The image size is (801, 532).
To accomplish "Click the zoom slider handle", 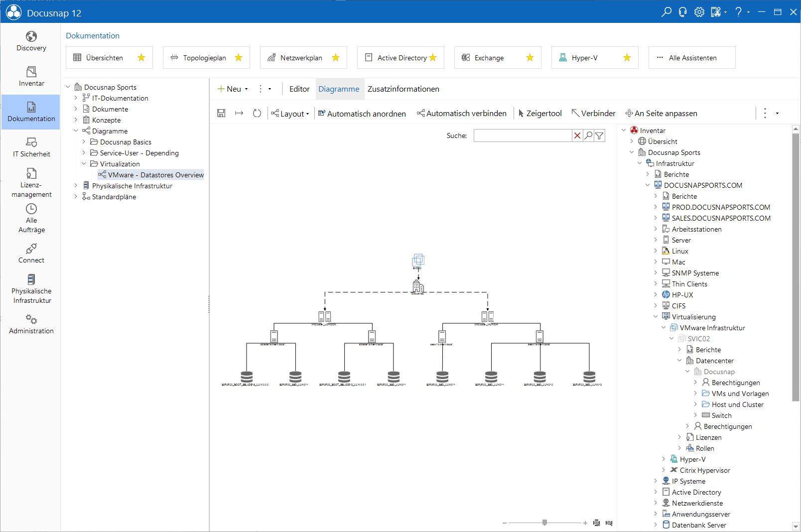I will pos(545,523).
